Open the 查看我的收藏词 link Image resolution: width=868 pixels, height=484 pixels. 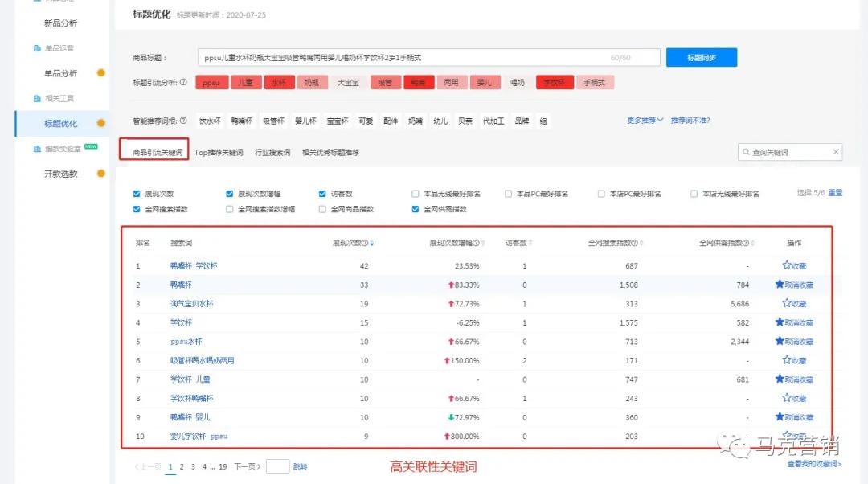[x=815, y=465]
